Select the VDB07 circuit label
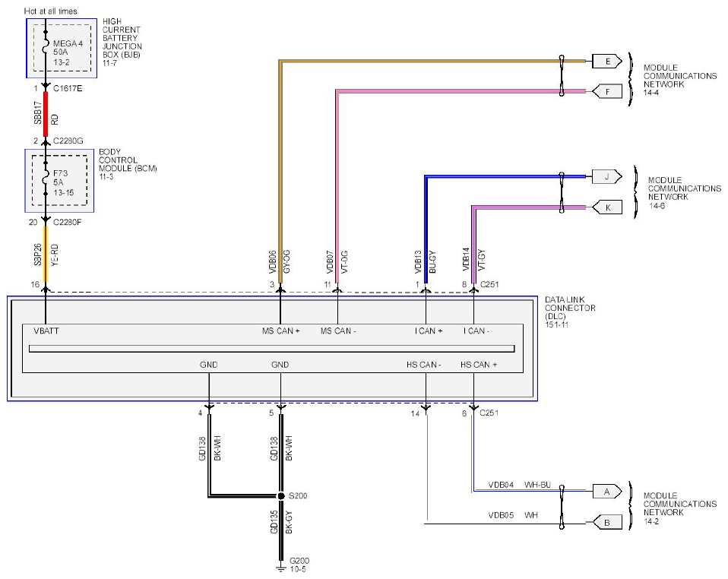The height and width of the screenshot is (579, 728). (x=330, y=262)
